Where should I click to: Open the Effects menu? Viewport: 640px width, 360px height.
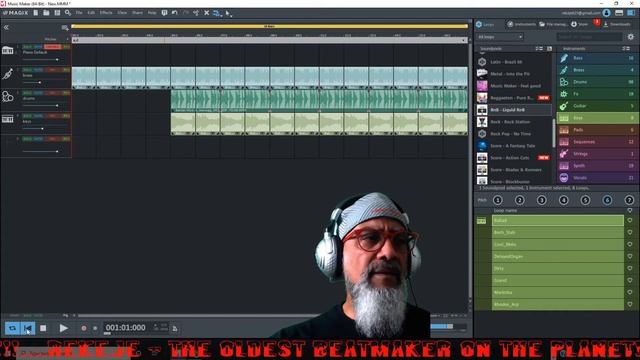click(106, 13)
